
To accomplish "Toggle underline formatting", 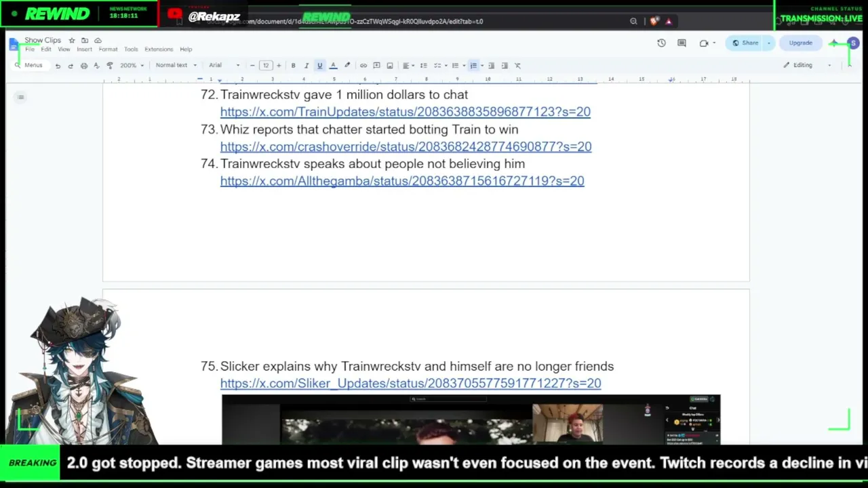I will click(x=320, y=66).
